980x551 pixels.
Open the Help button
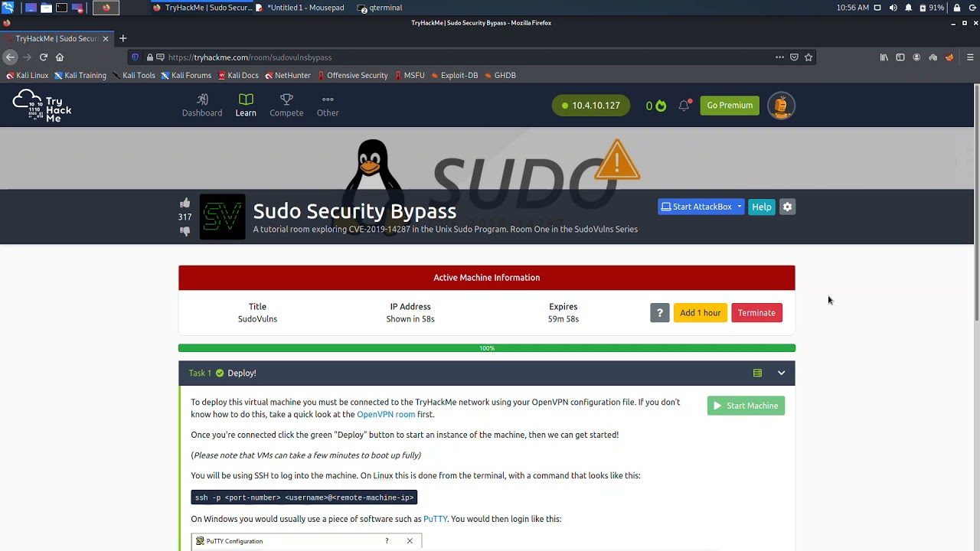click(x=761, y=207)
